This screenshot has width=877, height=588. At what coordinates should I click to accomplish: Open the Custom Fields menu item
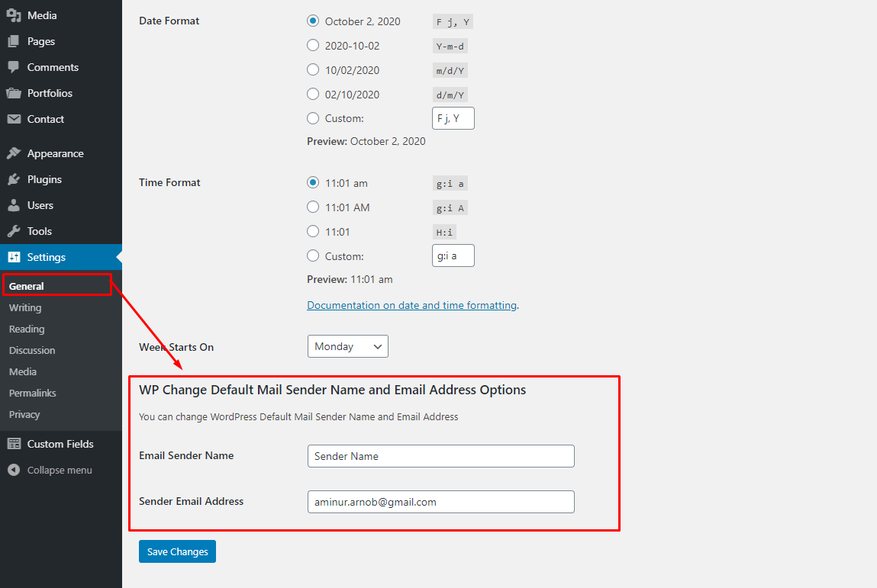tap(61, 444)
